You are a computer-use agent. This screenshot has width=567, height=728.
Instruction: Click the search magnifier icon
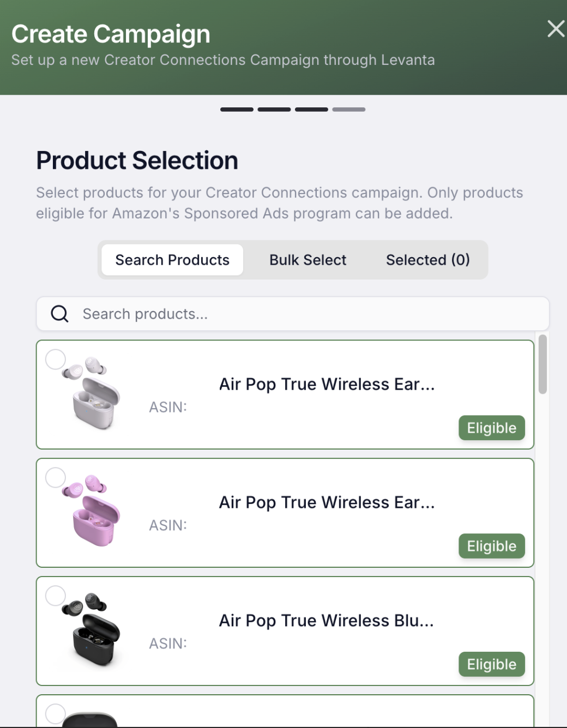pos(59,314)
